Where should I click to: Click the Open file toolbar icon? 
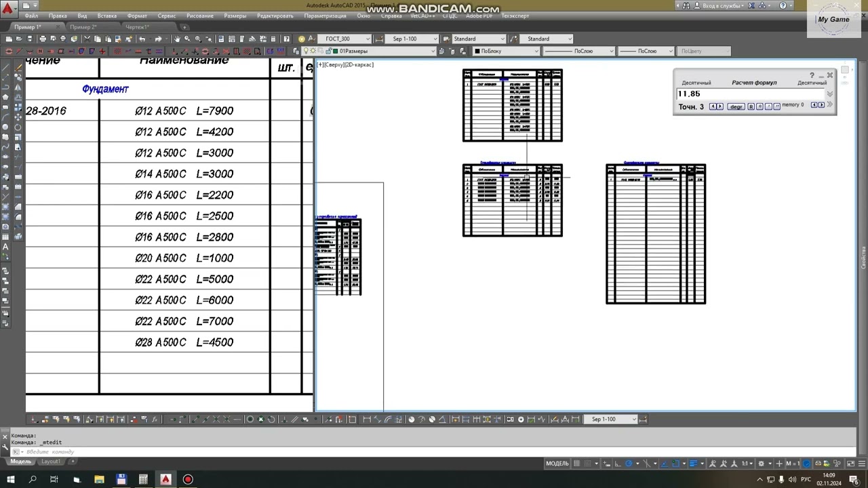pos(19,39)
